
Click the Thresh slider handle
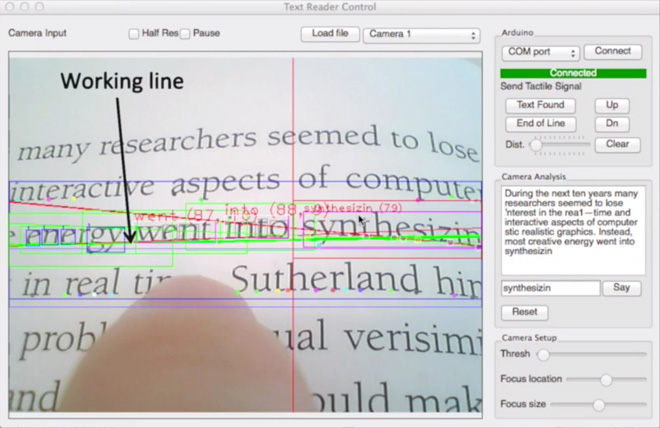[544, 354]
